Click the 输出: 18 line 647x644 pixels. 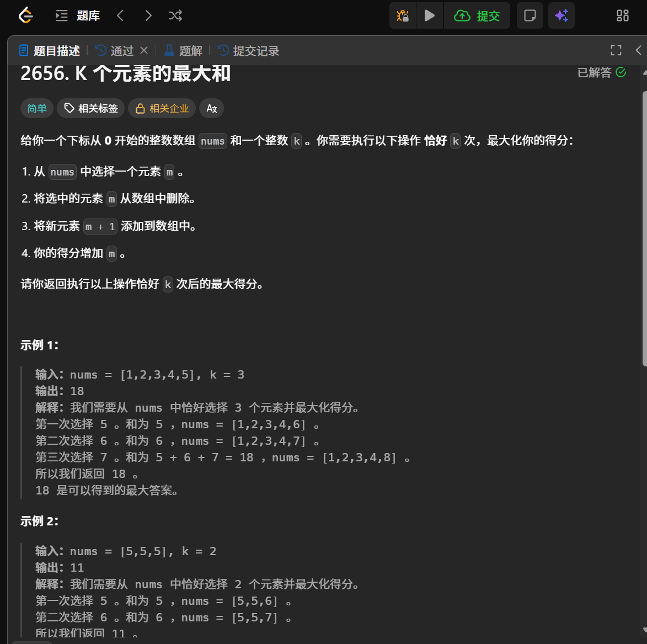point(60,391)
